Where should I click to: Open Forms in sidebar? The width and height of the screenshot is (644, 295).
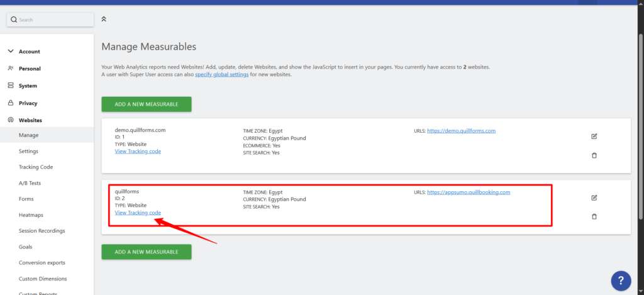pos(26,199)
